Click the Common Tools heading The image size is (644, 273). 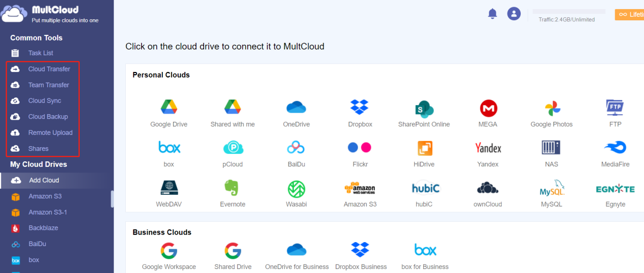point(37,38)
